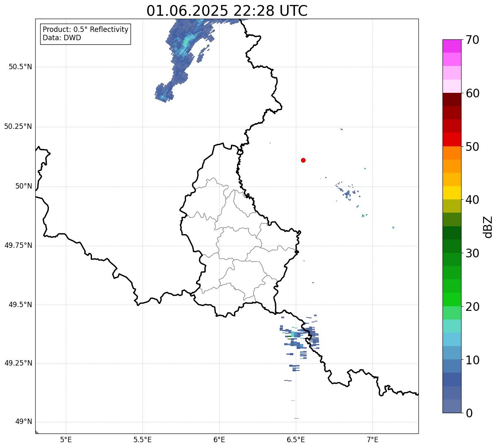Image resolution: width=498 pixels, height=448 pixels.
Task: Click the '50.5°N' latitude label
Action: tap(20, 67)
